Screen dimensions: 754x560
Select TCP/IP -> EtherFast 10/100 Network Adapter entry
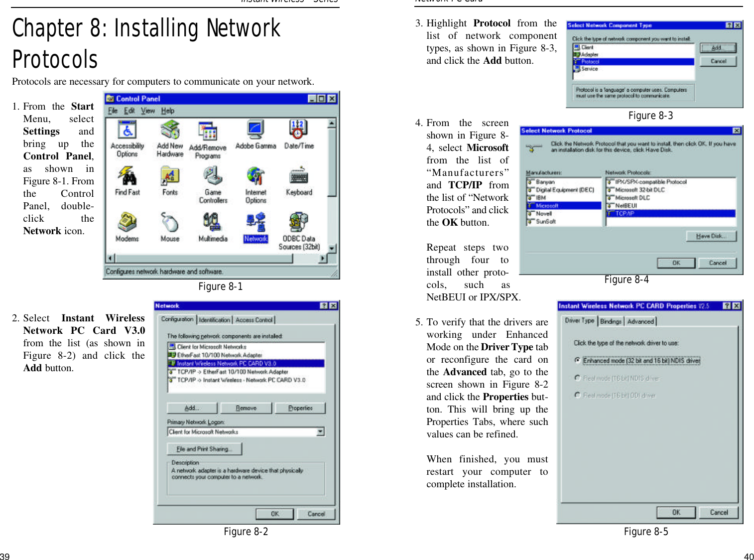(x=246, y=372)
